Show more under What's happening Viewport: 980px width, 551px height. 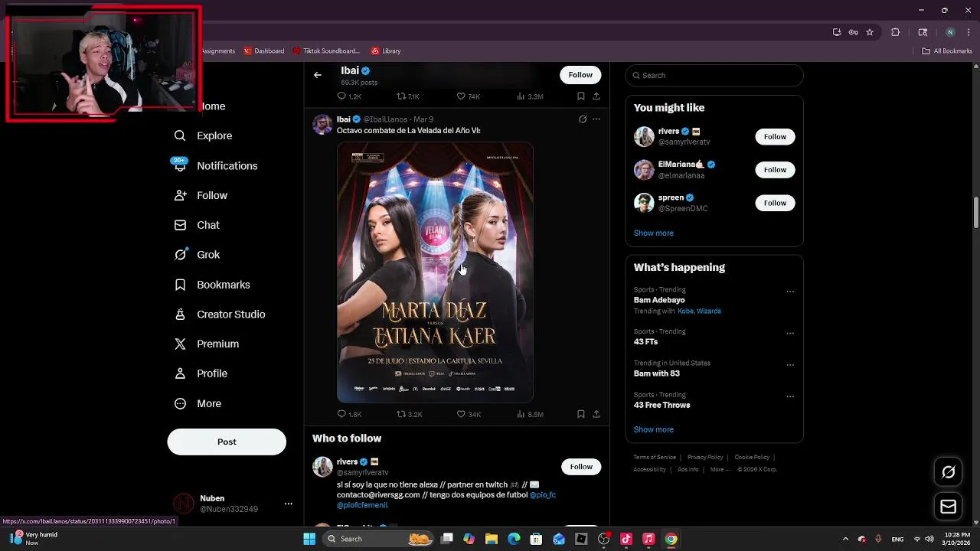pyautogui.click(x=654, y=429)
